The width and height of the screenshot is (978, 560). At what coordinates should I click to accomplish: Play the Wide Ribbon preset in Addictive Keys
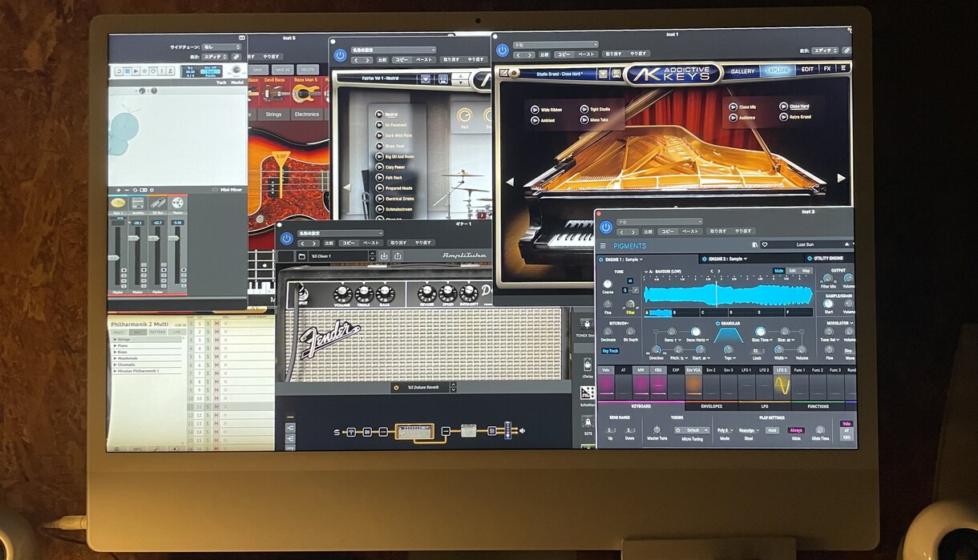[535, 109]
